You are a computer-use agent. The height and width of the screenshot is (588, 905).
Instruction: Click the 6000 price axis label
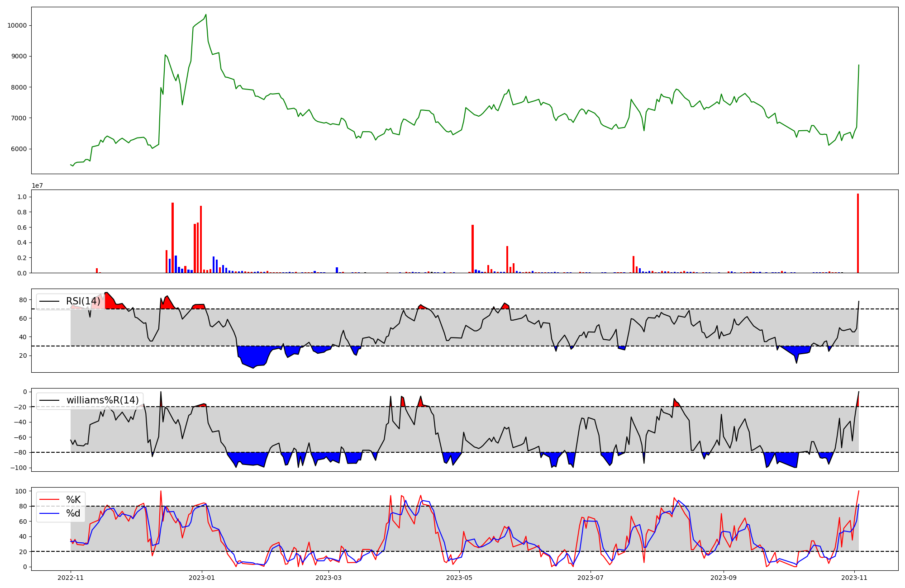tap(19, 149)
